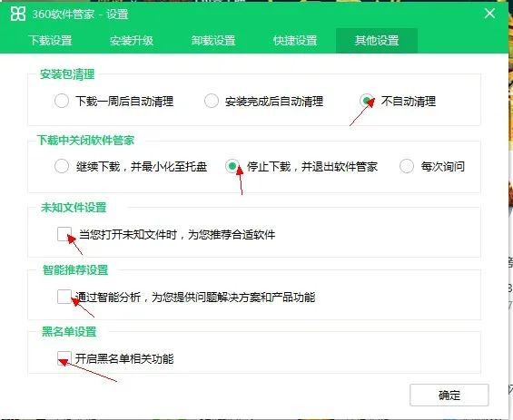
Task: Click the 未知文件设置 section heading
Action: coord(74,207)
